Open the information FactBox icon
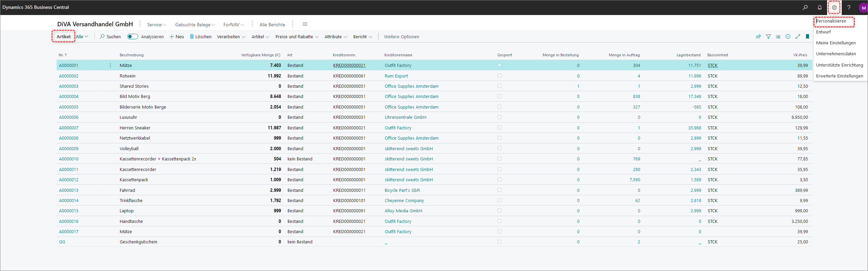This screenshot has width=868, height=271. (788, 37)
